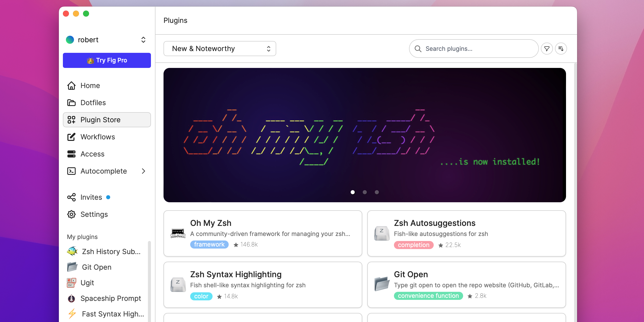Click Try Fig Pro button
The width and height of the screenshot is (644, 322).
(107, 60)
